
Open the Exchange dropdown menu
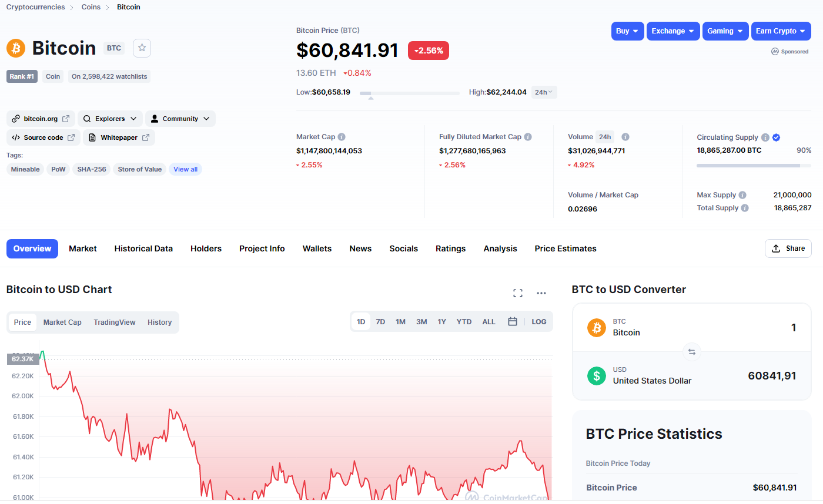(x=673, y=31)
